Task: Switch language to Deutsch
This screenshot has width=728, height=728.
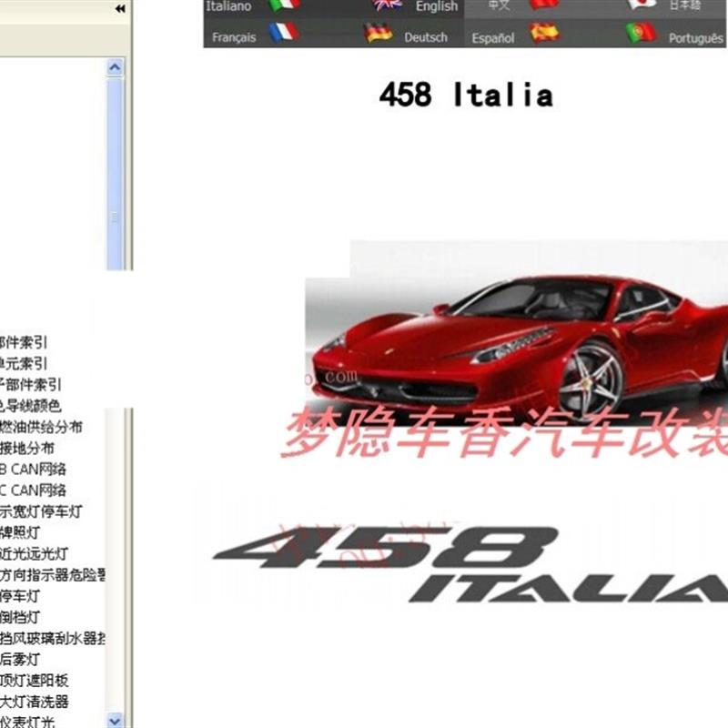Action: point(426,37)
